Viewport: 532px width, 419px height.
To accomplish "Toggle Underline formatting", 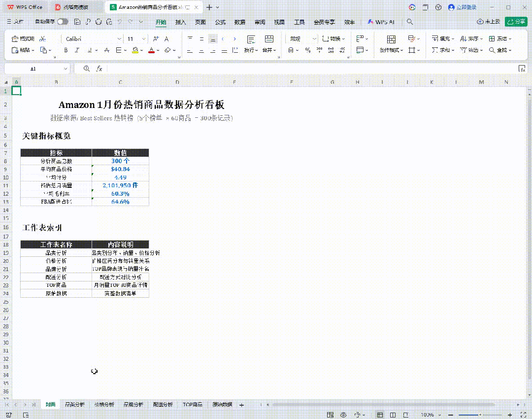I will pyautogui.click(x=90, y=50).
